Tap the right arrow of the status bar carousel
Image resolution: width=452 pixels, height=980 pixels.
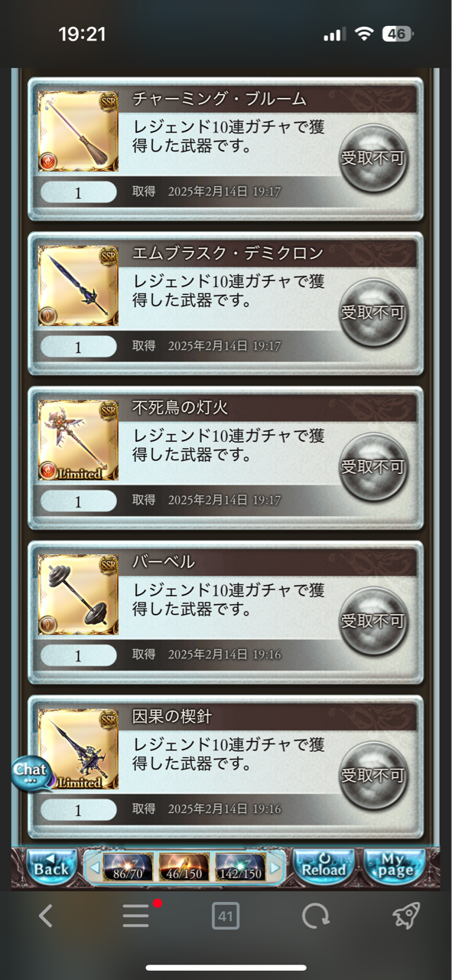pos(275,867)
